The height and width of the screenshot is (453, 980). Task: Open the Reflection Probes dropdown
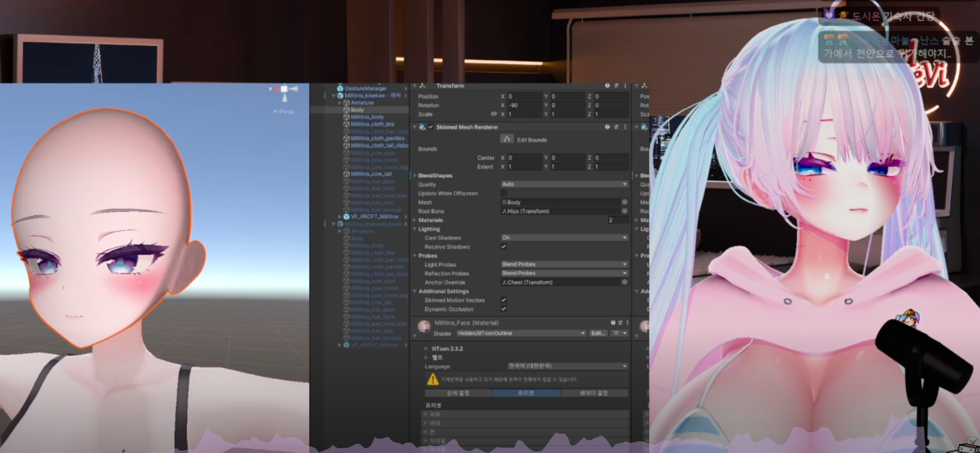point(564,273)
